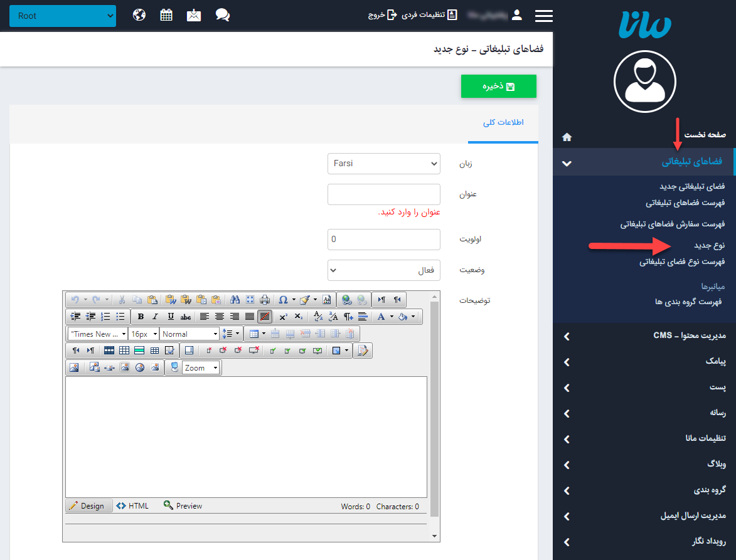Image resolution: width=736 pixels, height=560 pixels.
Task: Open the وضعیت status dropdown showing فعال
Action: pyautogui.click(x=383, y=270)
